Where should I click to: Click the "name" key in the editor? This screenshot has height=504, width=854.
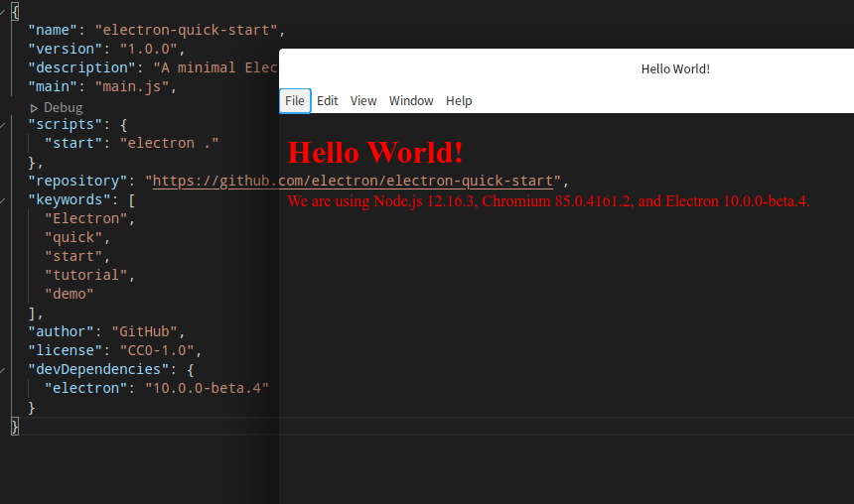click(53, 30)
